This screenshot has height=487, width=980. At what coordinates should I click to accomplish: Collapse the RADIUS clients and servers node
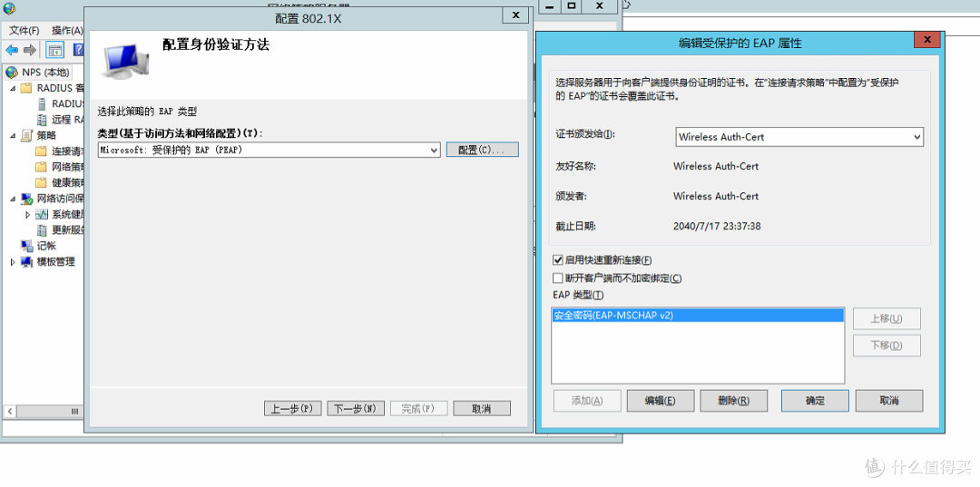(13, 88)
